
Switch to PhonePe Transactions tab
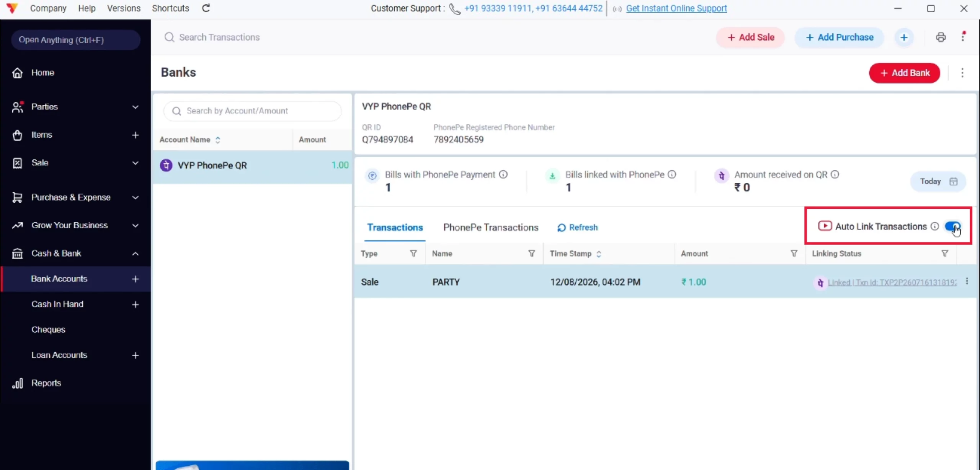click(491, 228)
